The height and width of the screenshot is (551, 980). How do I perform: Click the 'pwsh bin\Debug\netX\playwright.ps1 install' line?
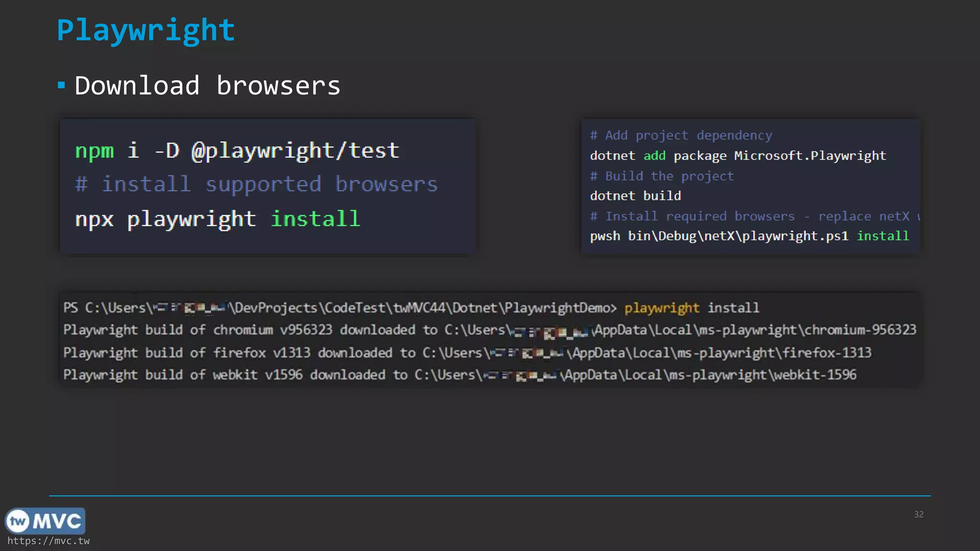[749, 236]
